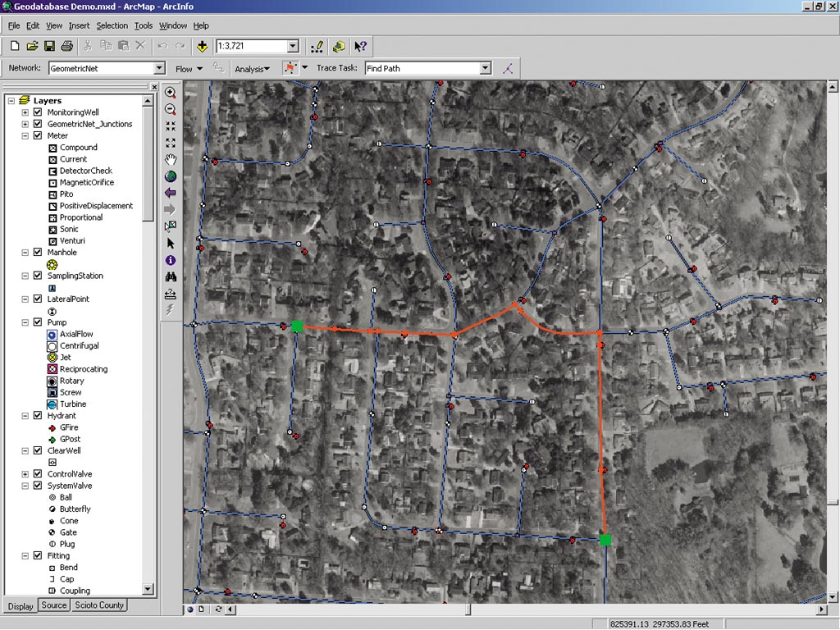Open the Window menu
This screenshot has height=630, width=840.
coord(173,25)
